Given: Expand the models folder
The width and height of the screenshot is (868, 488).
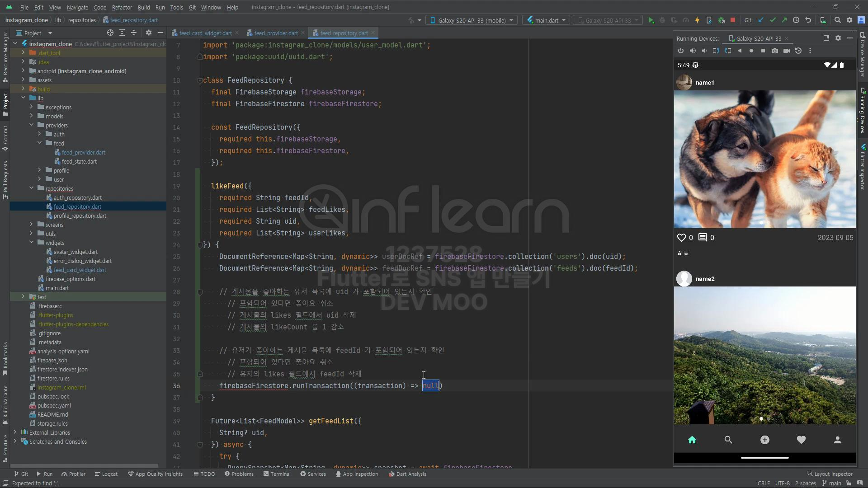Looking at the screenshot, I should tap(31, 116).
